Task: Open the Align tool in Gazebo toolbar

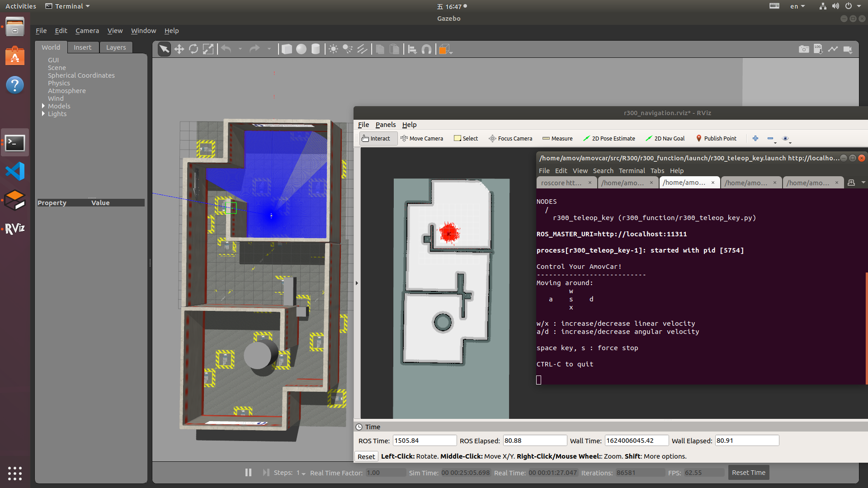Action: coord(412,49)
